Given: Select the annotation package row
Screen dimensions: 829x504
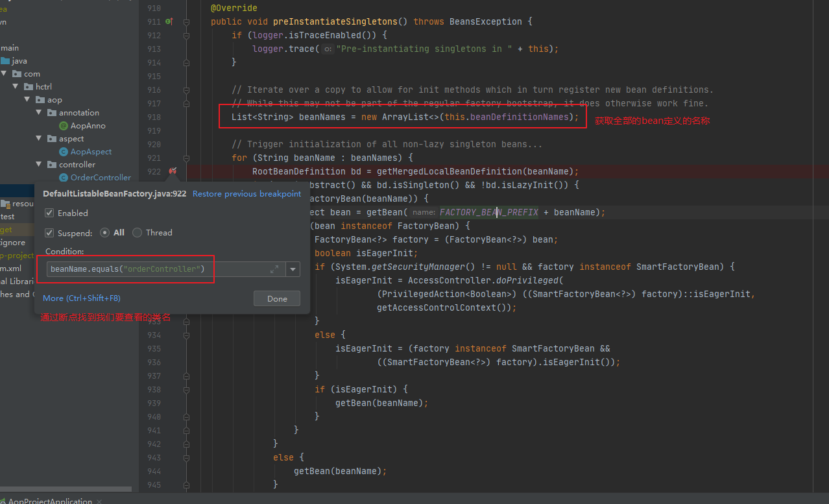Looking at the screenshot, I should [79, 113].
